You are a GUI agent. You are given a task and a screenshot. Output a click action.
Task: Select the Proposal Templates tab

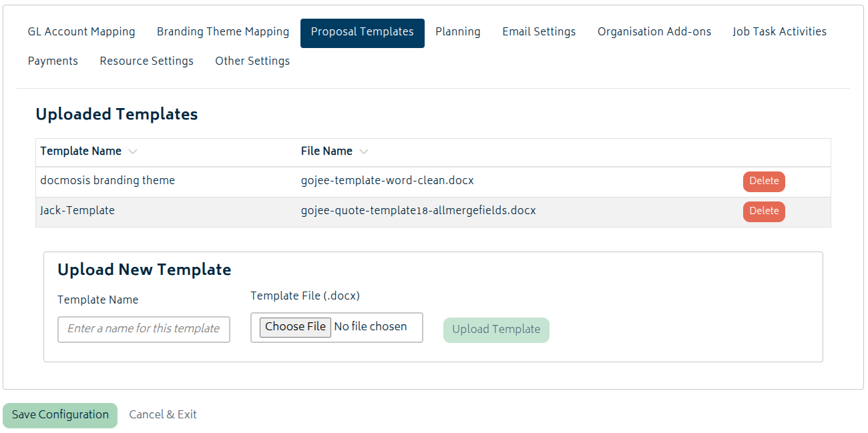pos(362,32)
